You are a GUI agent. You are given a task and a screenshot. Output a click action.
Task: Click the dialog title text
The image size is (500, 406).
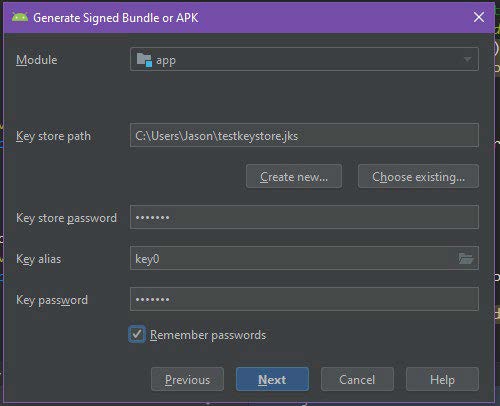(116, 18)
